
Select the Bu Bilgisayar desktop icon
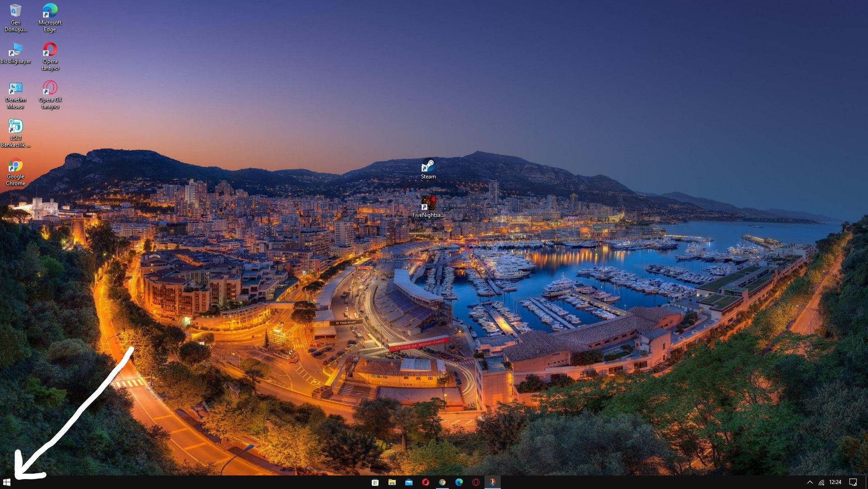(x=16, y=53)
